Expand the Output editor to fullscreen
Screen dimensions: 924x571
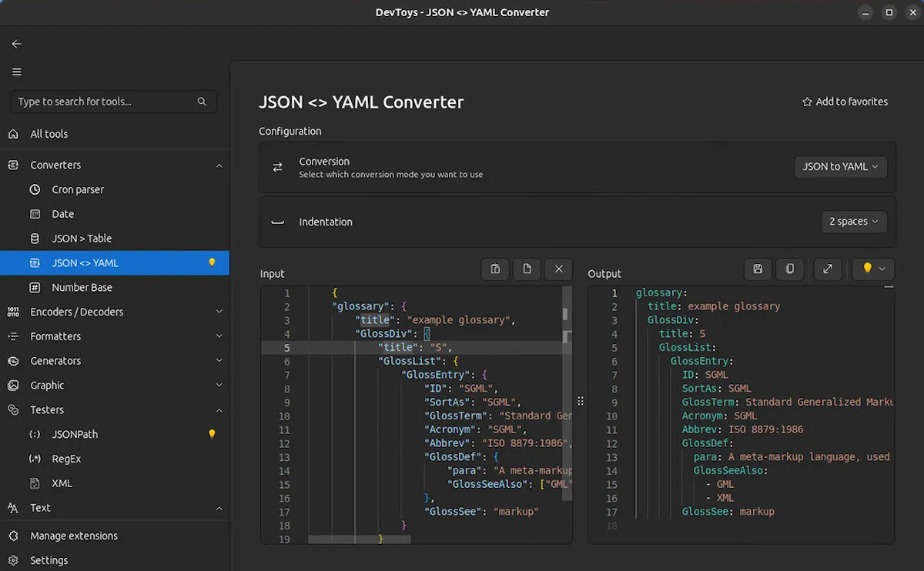coord(828,269)
